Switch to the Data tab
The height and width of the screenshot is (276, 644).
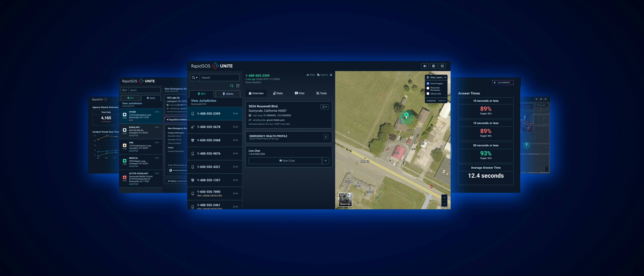click(x=278, y=93)
